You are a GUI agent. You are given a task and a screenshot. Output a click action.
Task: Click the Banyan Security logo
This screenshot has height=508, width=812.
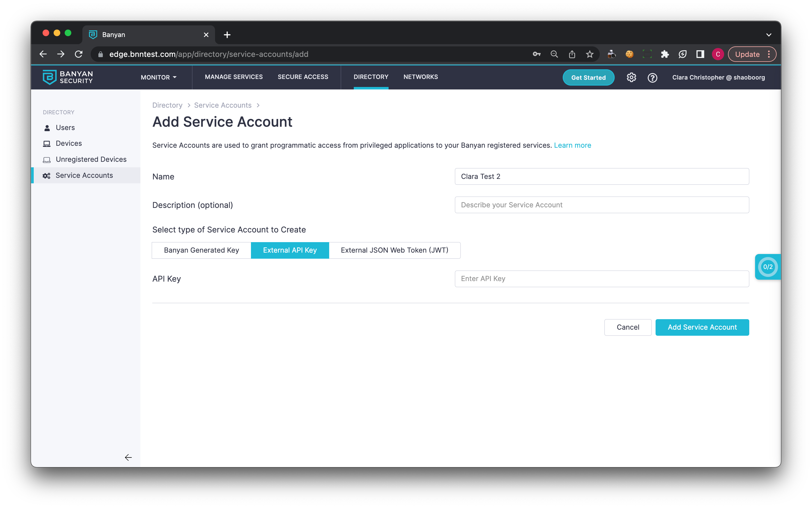(x=68, y=77)
